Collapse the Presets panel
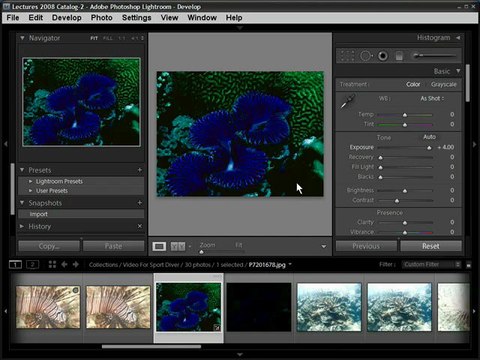Viewport: 480px width, 360px height. coord(22,170)
